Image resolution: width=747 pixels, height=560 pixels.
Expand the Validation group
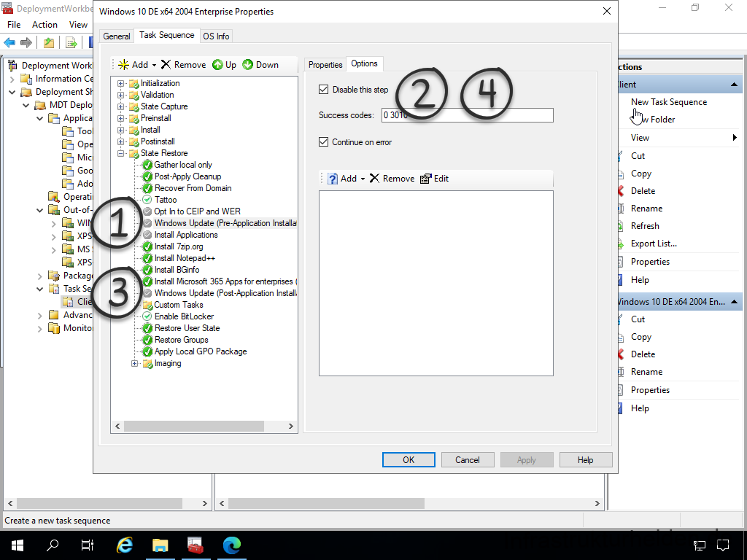tap(120, 95)
